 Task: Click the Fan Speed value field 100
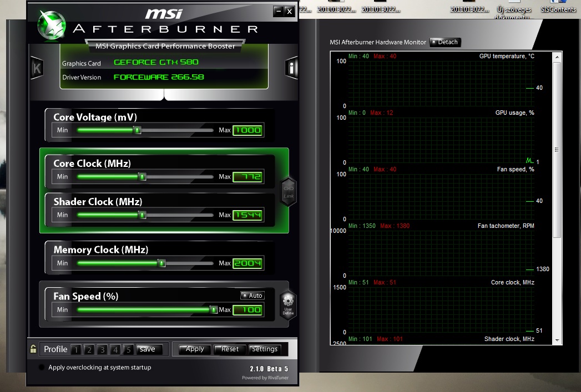[248, 309]
